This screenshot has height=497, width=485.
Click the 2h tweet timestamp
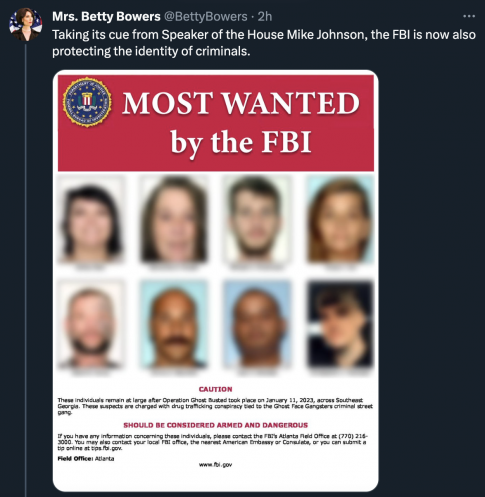point(265,16)
